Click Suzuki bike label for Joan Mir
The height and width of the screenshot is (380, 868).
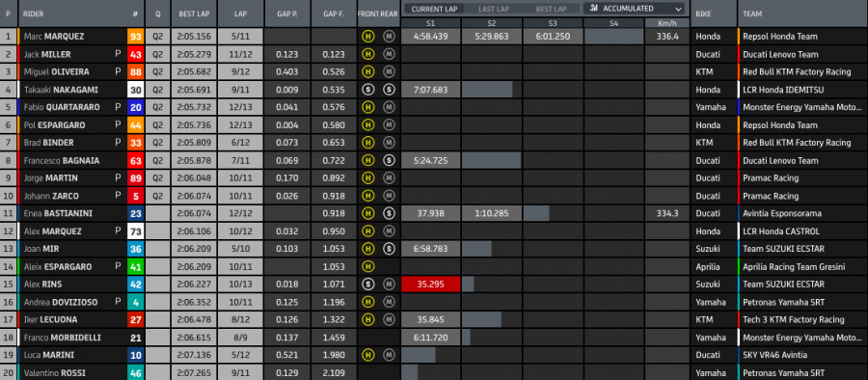708,249
